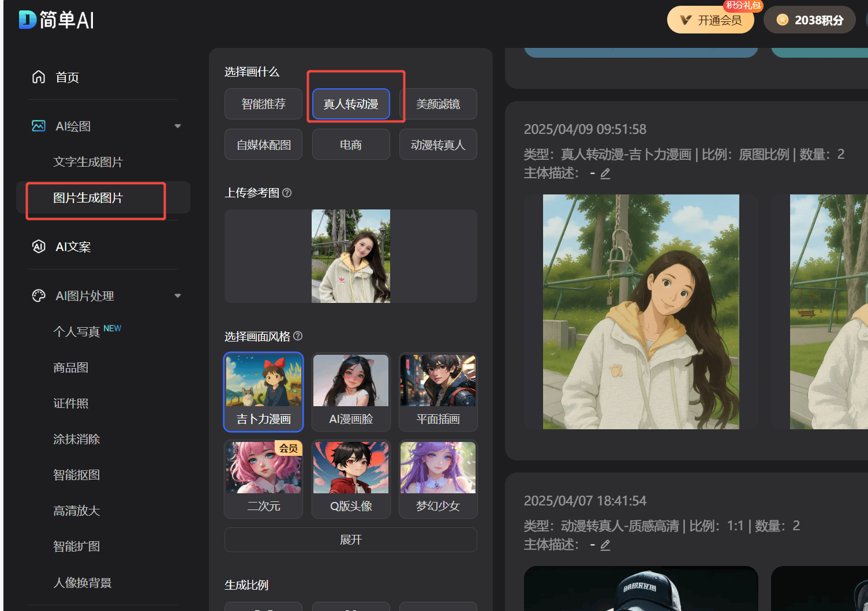Click help icon beside 上传参考图
The height and width of the screenshot is (611, 868).
pos(287,193)
